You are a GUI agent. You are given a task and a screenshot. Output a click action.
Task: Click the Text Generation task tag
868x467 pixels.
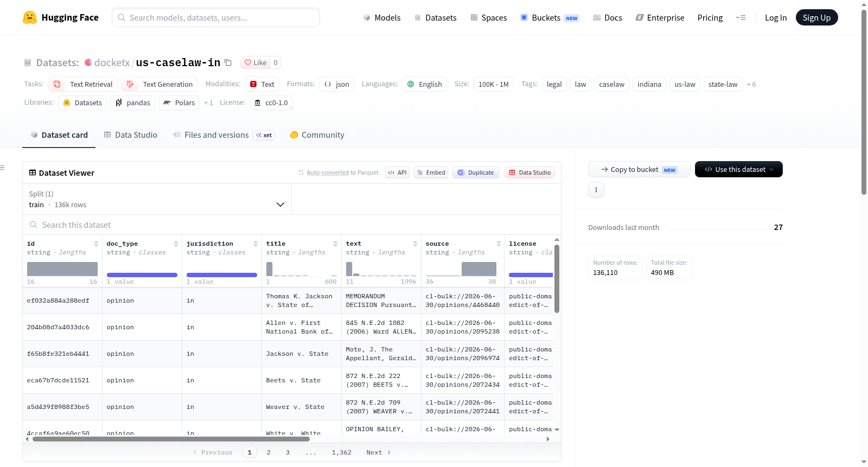tap(159, 84)
